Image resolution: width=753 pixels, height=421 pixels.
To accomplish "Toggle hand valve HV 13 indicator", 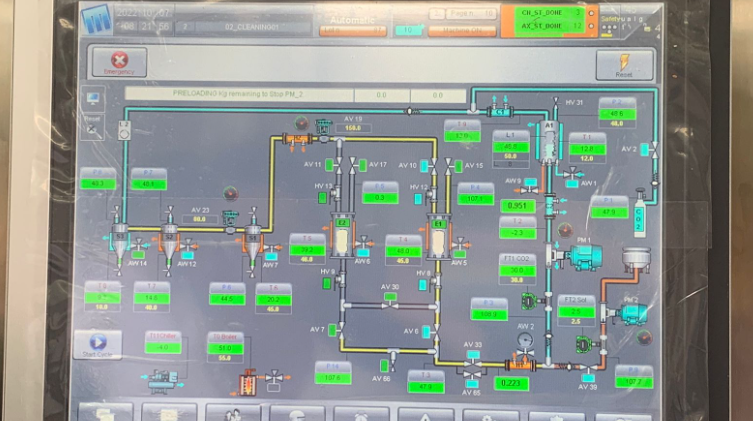I will point(322,197).
